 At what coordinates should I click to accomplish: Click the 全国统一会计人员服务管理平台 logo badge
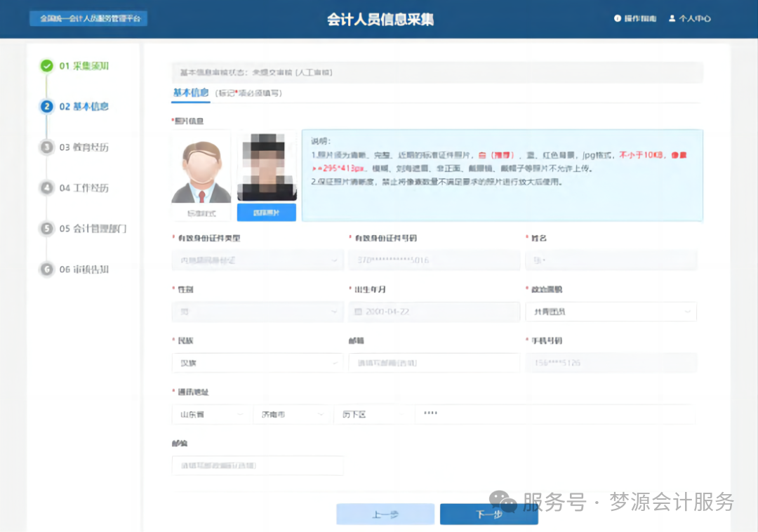pos(88,19)
